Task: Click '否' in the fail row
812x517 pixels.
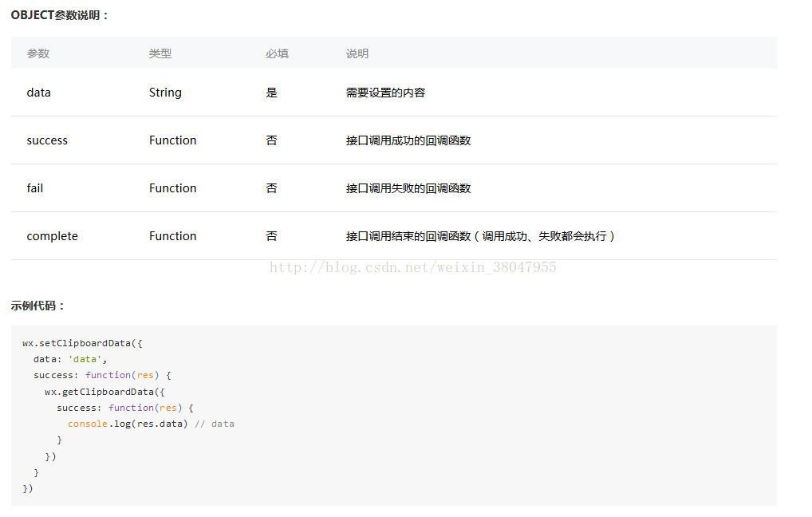Action: 271,188
